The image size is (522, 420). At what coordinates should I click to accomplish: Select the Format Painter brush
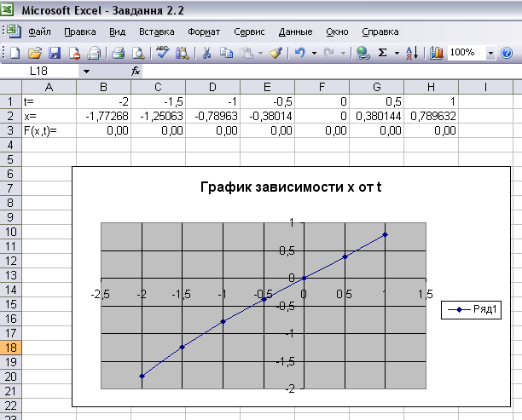coord(275,53)
